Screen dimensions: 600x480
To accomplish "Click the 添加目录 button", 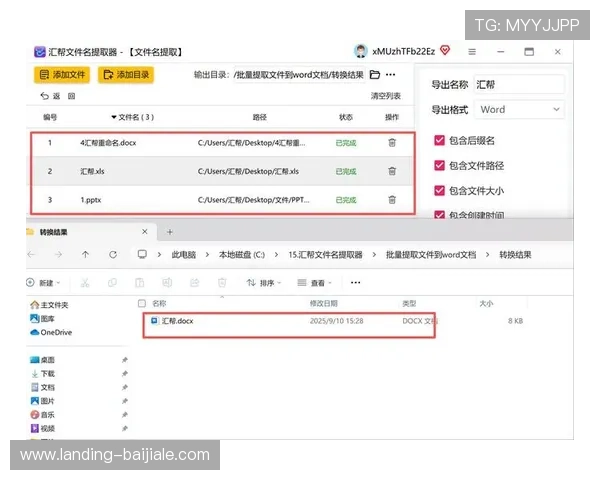I will [x=126, y=75].
